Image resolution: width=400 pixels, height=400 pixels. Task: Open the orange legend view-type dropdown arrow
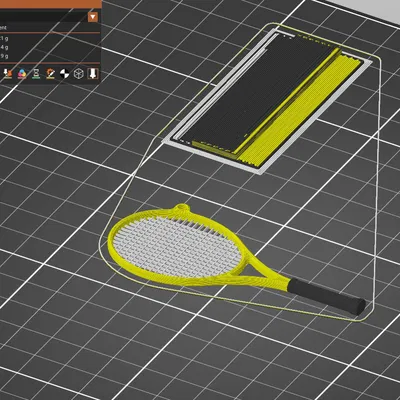93,17
